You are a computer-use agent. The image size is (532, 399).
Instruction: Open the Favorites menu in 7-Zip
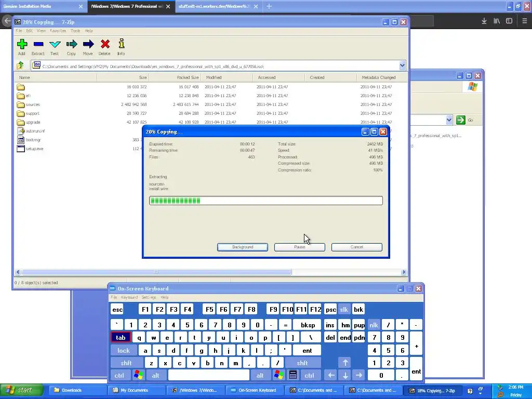[x=58, y=31]
